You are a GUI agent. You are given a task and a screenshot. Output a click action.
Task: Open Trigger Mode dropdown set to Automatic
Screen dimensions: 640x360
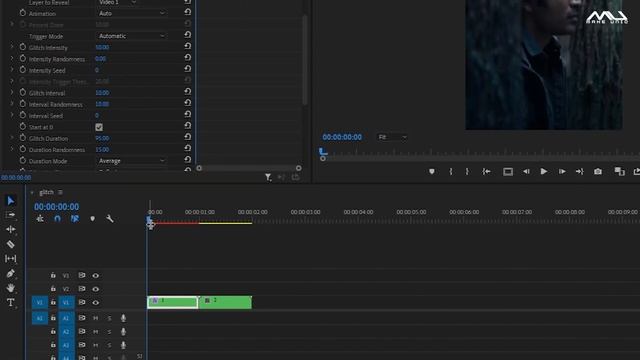pyautogui.click(x=131, y=36)
